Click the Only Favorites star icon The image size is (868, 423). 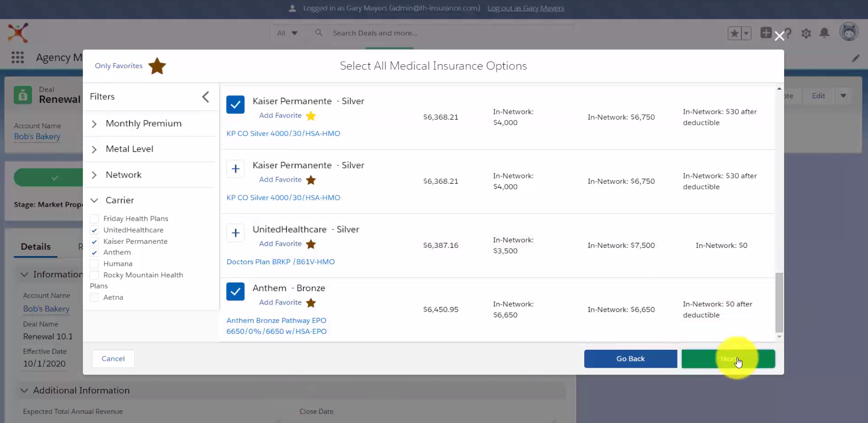pos(157,66)
